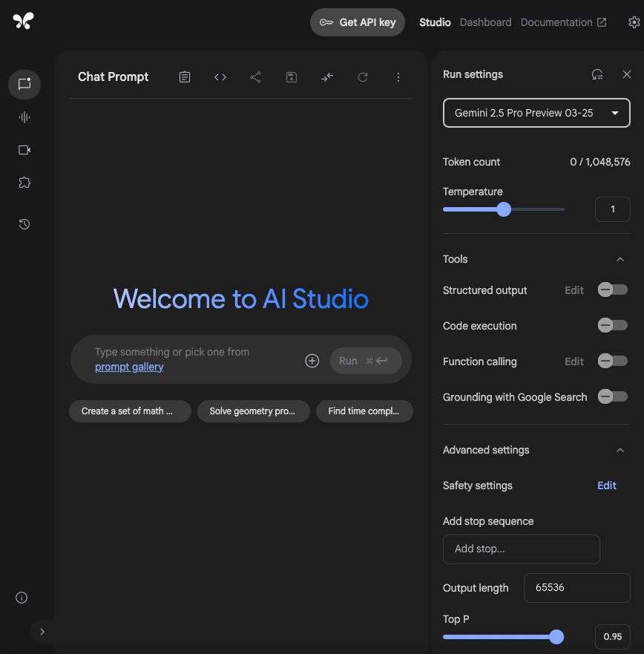Click the plus icon to insert media
Viewport: 644px width, 654px height.
point(312,361)
